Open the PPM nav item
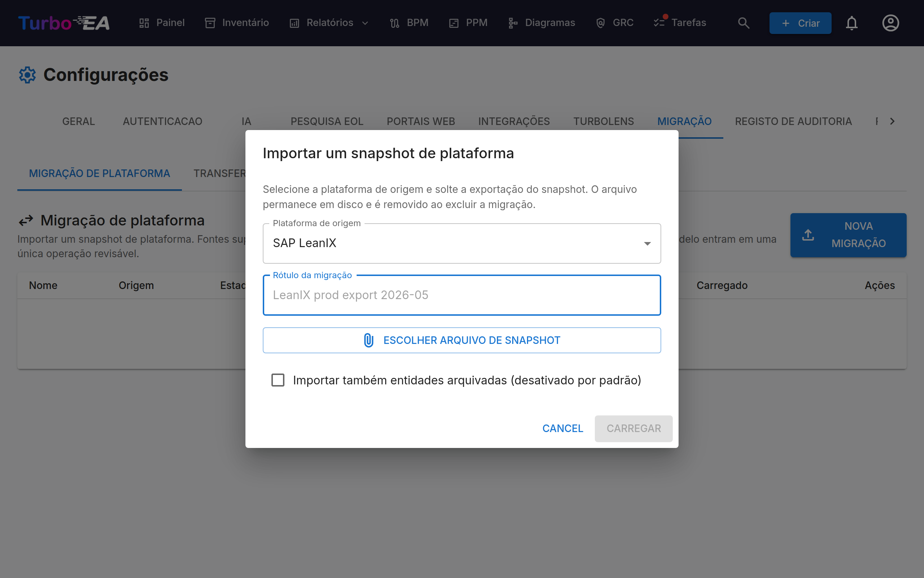The image size is (924, 578). tap(468, 23)
